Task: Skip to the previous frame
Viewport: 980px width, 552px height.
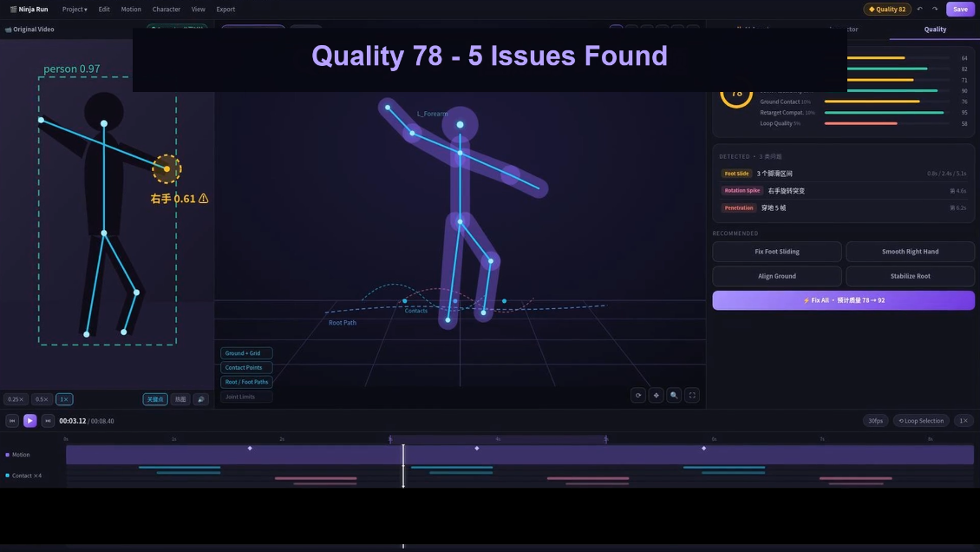Action: click(12, 421)
